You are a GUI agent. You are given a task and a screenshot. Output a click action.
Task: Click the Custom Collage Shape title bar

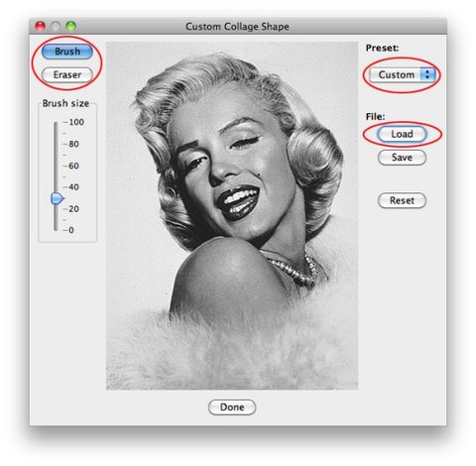238,26
